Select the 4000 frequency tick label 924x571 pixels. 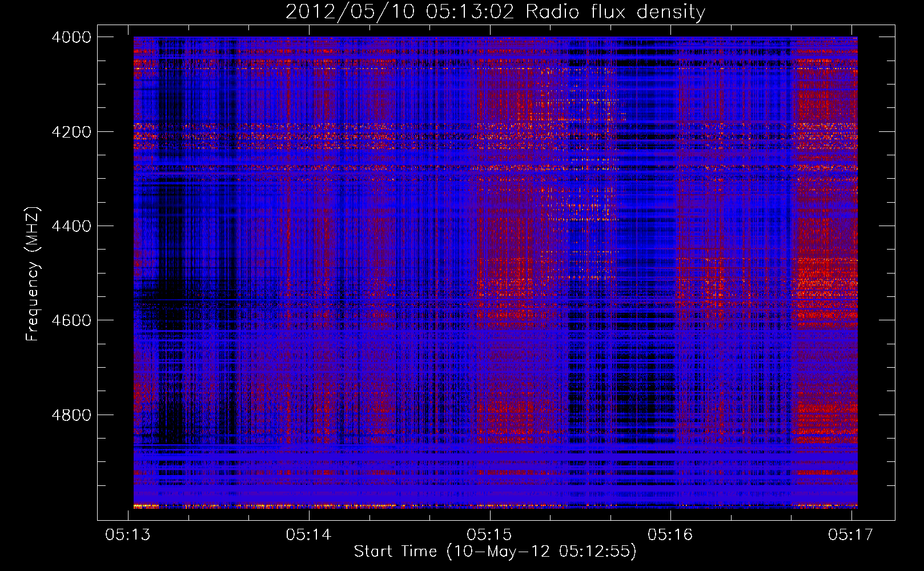coord(71,37)
